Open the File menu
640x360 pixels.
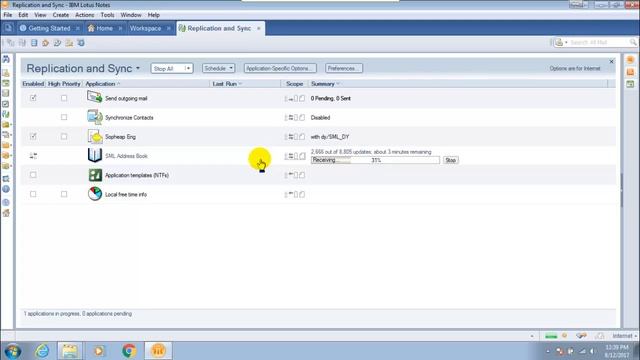pyautogui.click(x=8, y=15)
